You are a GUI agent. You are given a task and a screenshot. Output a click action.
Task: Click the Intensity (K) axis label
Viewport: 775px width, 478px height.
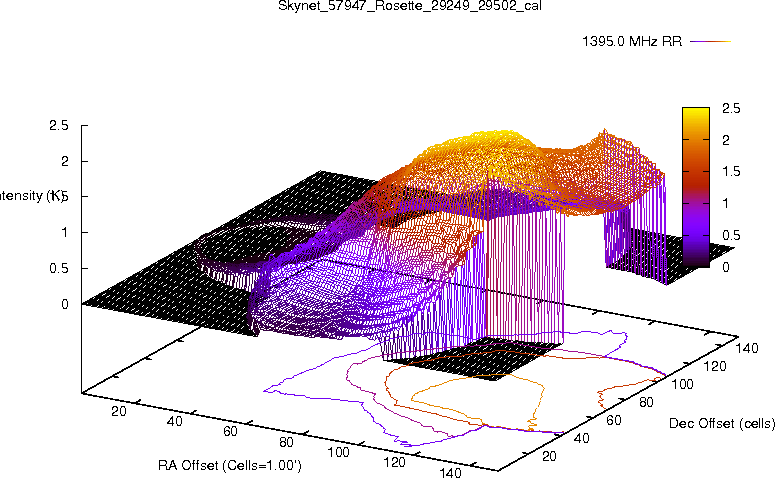click(32, 196)
